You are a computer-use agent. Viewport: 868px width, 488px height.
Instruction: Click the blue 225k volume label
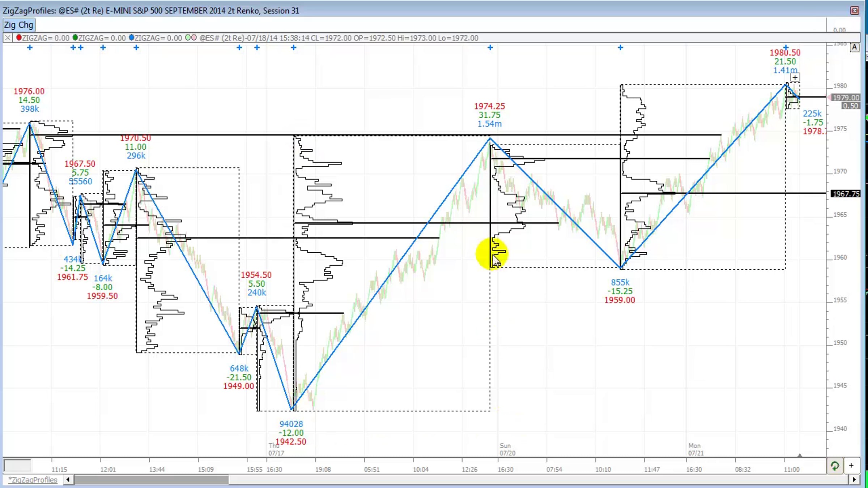812,114
